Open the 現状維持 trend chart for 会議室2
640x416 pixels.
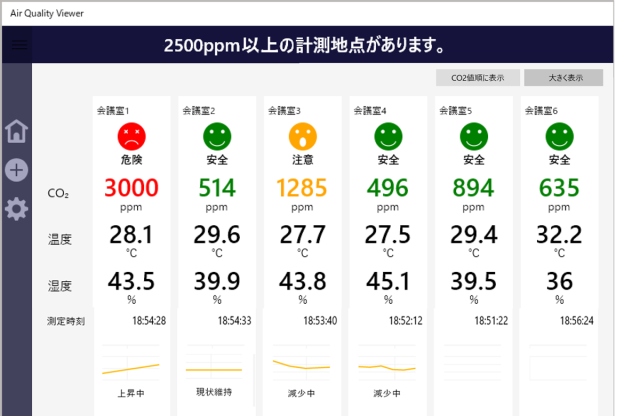(x=214, y=363)
